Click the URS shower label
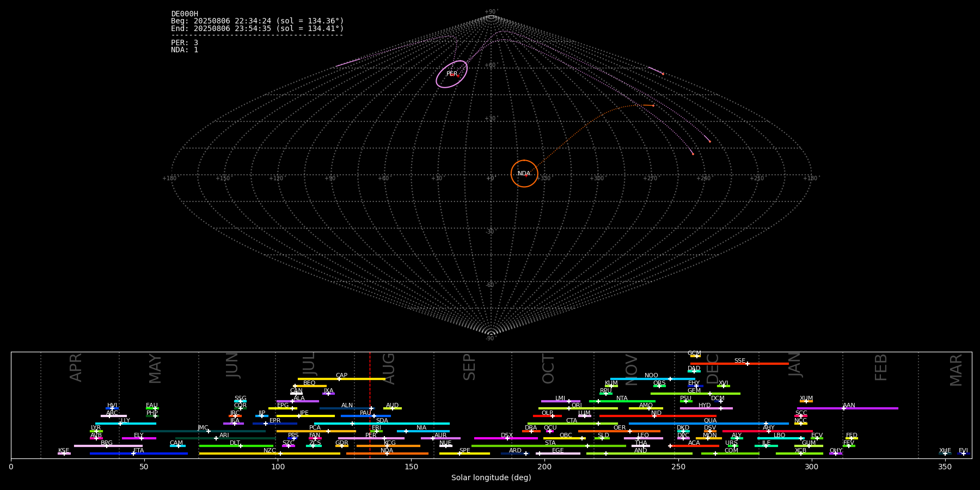Screen dimensions: 980x490 pos(732,443)
